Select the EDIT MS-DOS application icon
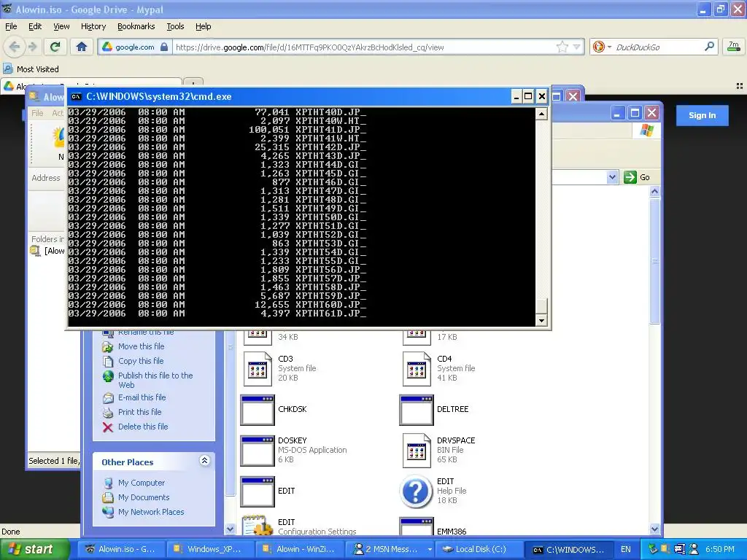 (258, 491)
